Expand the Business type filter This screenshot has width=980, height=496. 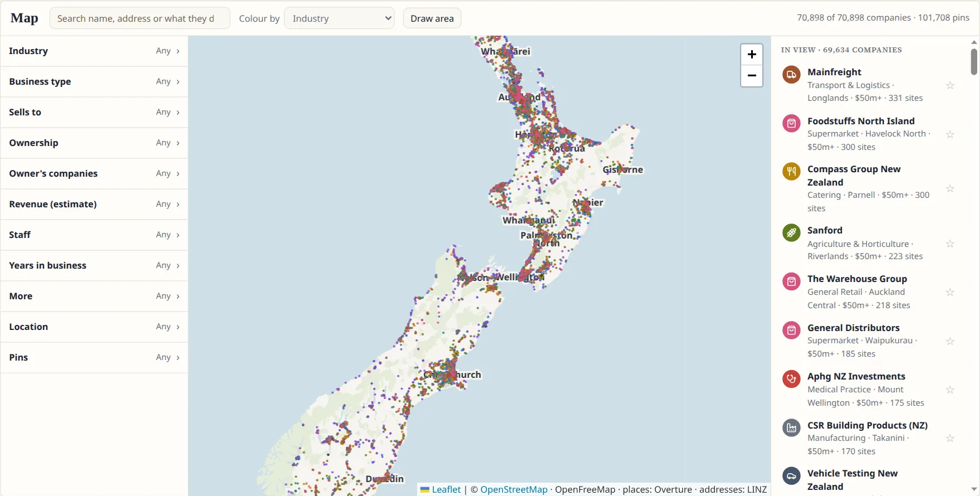[x=94, y=82]
